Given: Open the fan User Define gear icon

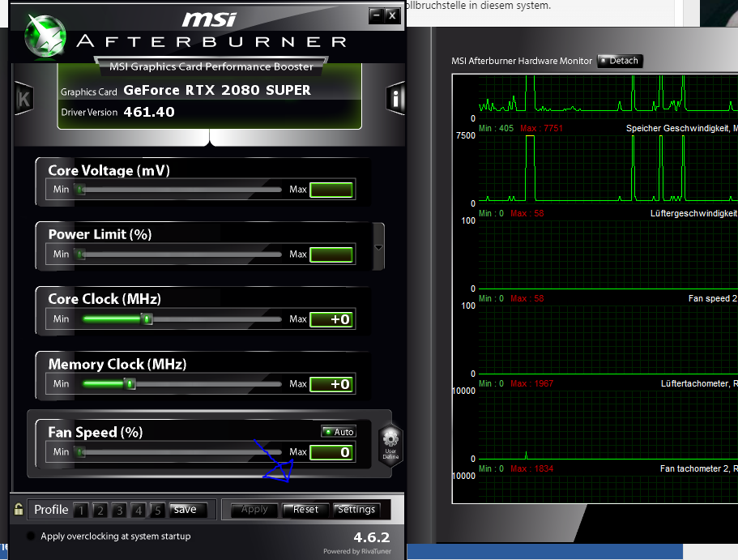Looking at the screenshot, I should [390, 446].
